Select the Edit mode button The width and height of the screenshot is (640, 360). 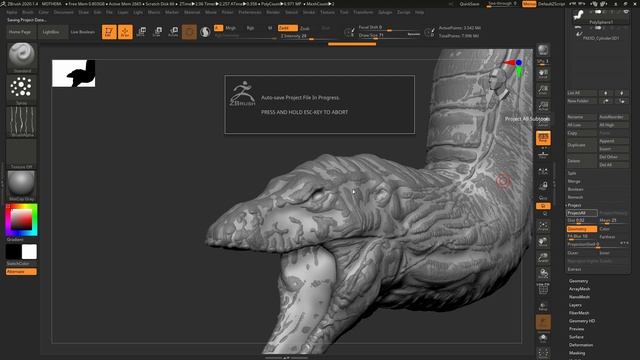pyautogui.click(x=109, y=32)
